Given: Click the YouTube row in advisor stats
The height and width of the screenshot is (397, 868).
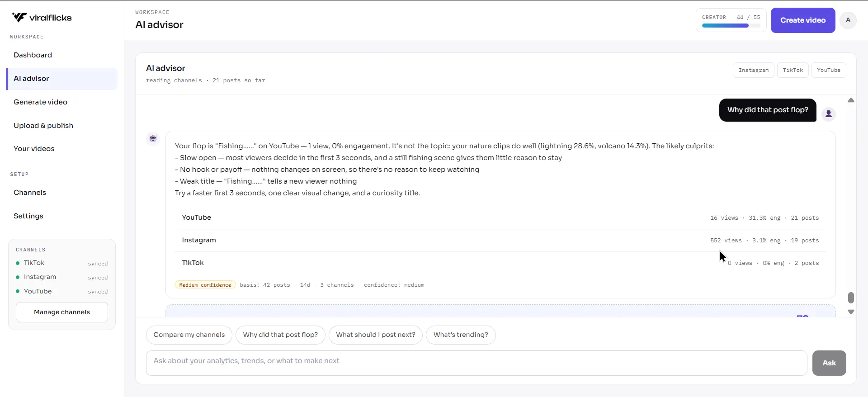Looking at the screenshot, I should click(500, 218).
